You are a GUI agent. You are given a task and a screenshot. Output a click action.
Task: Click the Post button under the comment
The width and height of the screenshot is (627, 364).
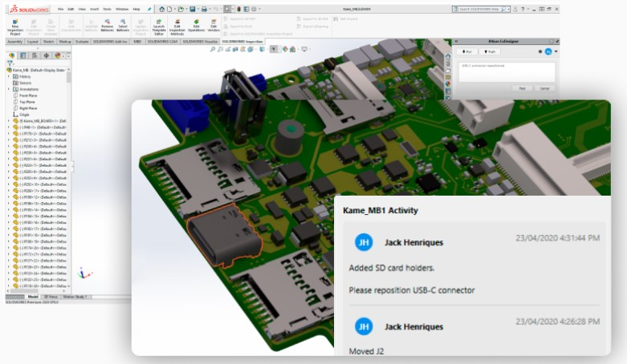(x=520, y=87)
